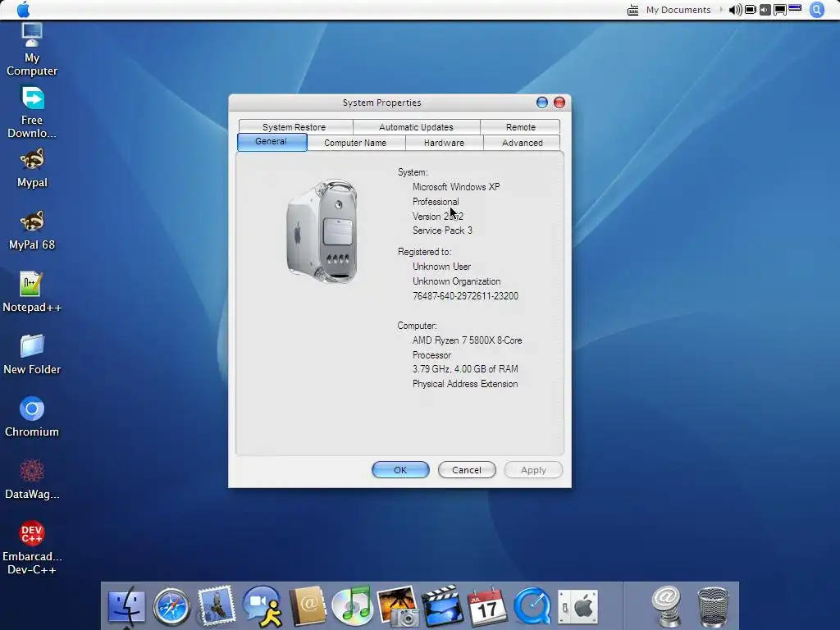Click "AMD Ryzen 7 5800X 8-Core" text
Screen dimensions: 840x630
pyautogui.click(x=467, y=340)
